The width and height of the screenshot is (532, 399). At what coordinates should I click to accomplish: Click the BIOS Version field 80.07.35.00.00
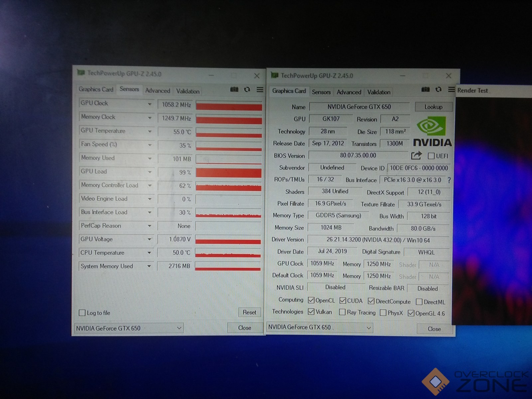point(358,155)
